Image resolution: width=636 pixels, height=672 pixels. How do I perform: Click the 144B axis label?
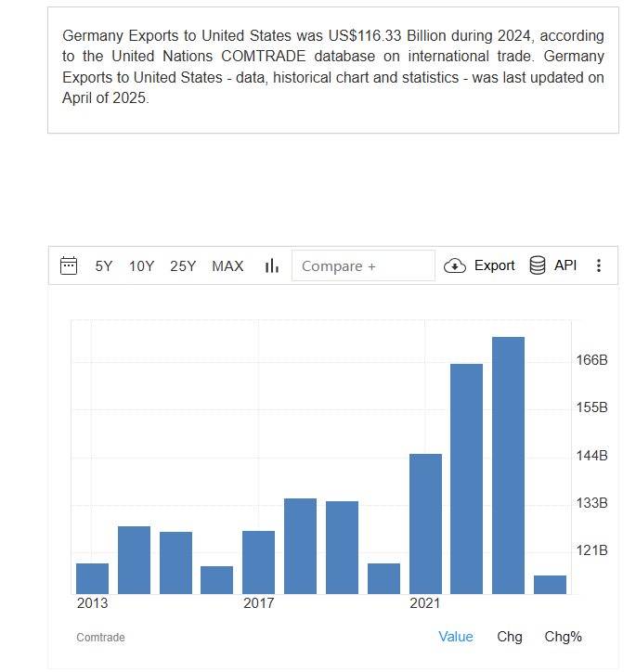[x=591, y=455]
